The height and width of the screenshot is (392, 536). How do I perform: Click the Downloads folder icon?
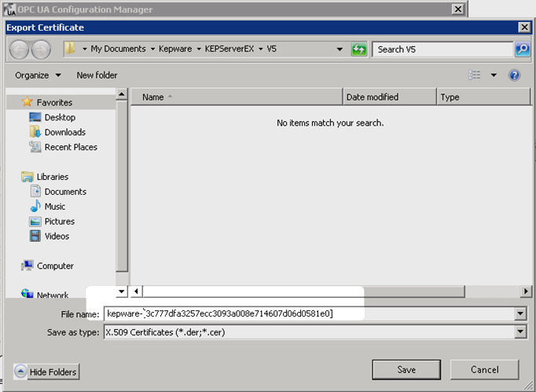(x=35, y=132)
